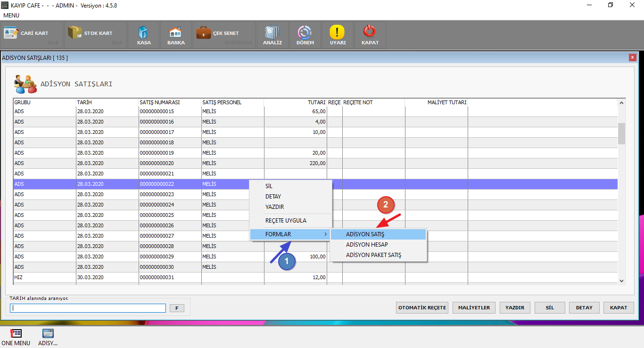
Task: Select ADİSYON SATIŞ in submenu
Action: (x=379, y=234)
